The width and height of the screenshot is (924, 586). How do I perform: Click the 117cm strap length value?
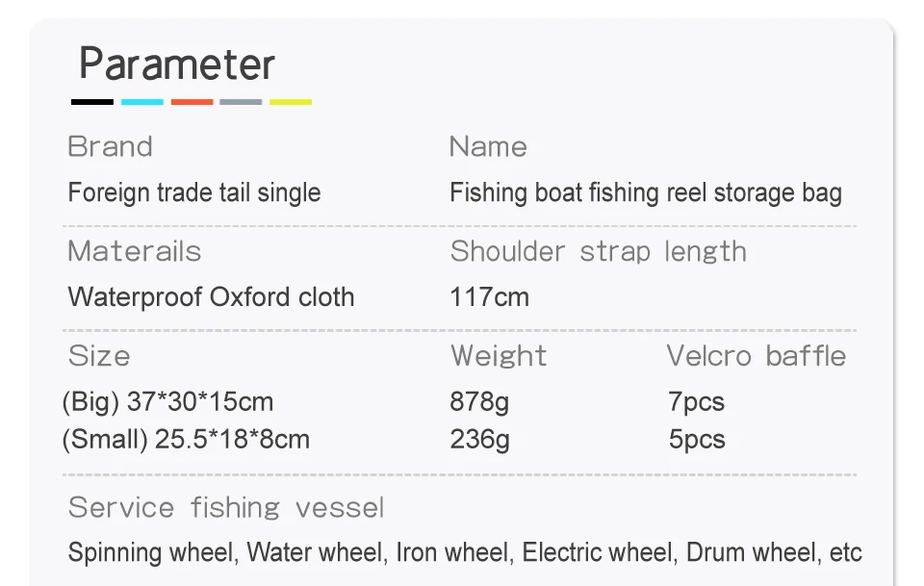489,296
